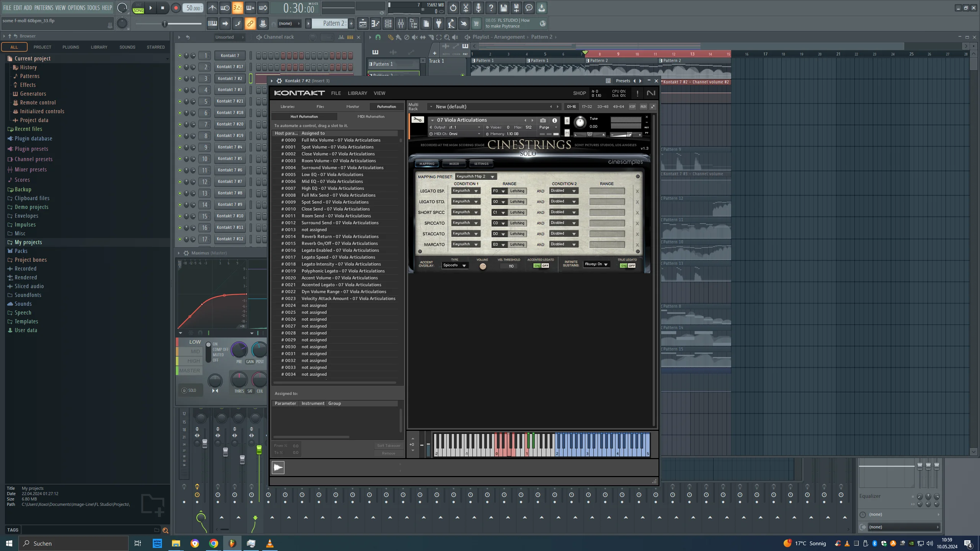Click the Kontakt wrench edit icon

[418, 120]
